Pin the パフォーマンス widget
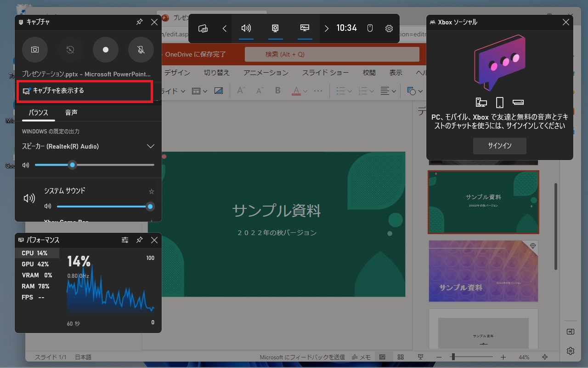 pos(140,240)
